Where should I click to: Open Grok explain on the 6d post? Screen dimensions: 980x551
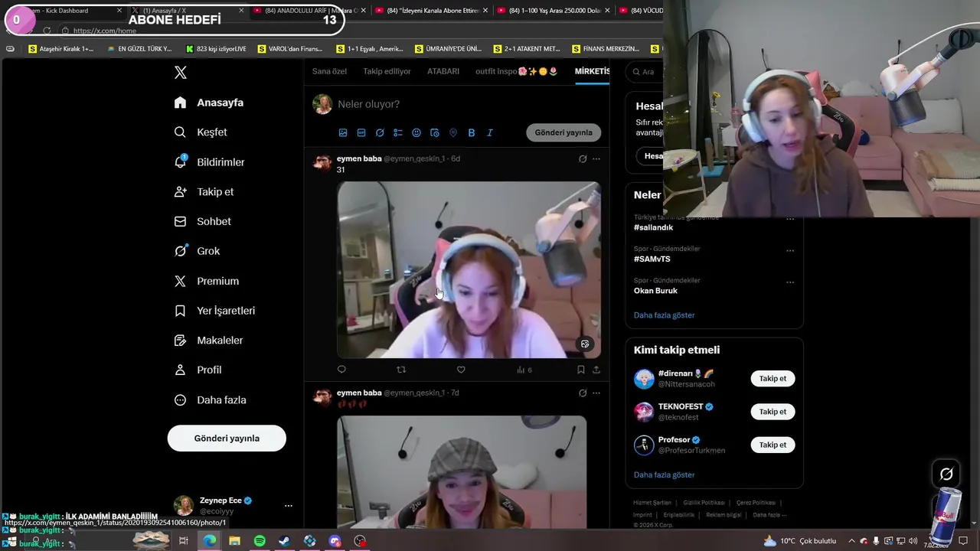pyautogui.click(x=583, y=158)
